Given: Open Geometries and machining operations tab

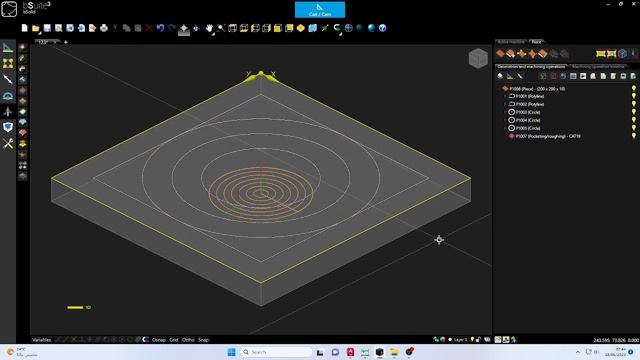Looking at the screenshot, I should [x=531, y=67].
